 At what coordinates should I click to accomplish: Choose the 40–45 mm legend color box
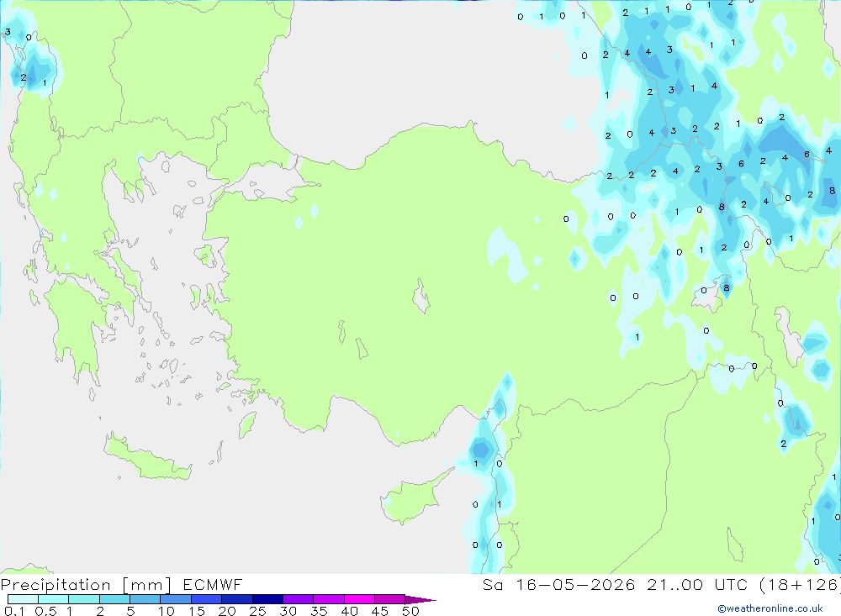359,599
